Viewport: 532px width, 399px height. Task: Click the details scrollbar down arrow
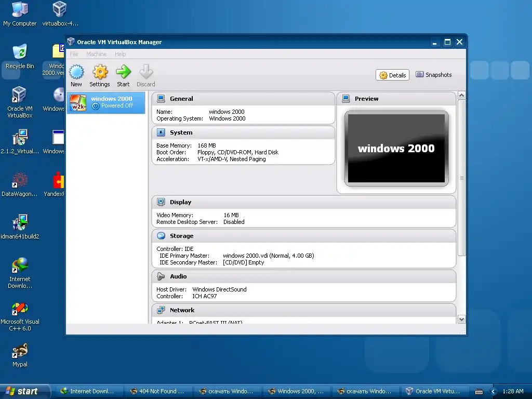tap(461, 320)
